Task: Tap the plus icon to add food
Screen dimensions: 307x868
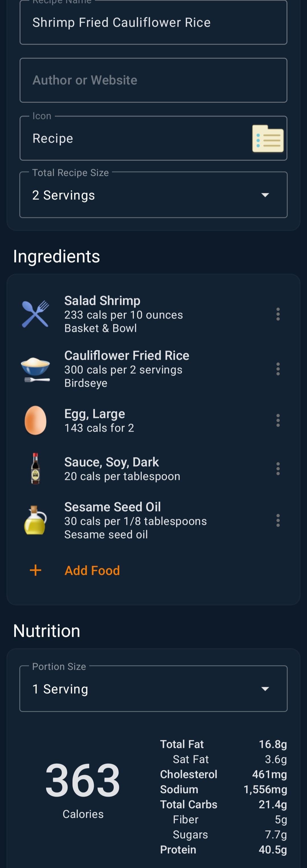Action: point(35,570)
